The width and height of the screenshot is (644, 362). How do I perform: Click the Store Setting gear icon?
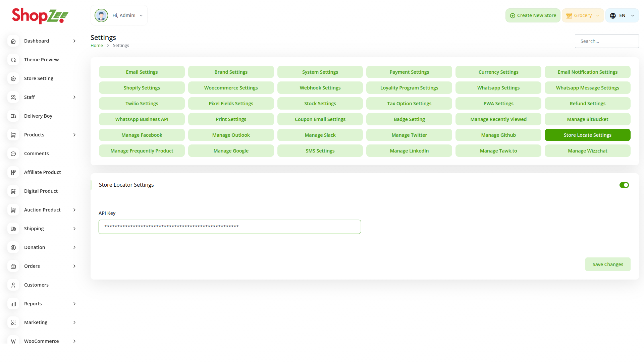pyautogui.click(x=13, y=78)
